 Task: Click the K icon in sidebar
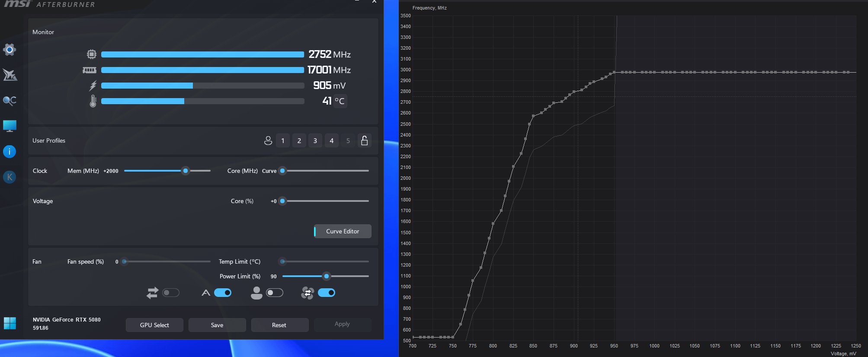pos(10,177)
